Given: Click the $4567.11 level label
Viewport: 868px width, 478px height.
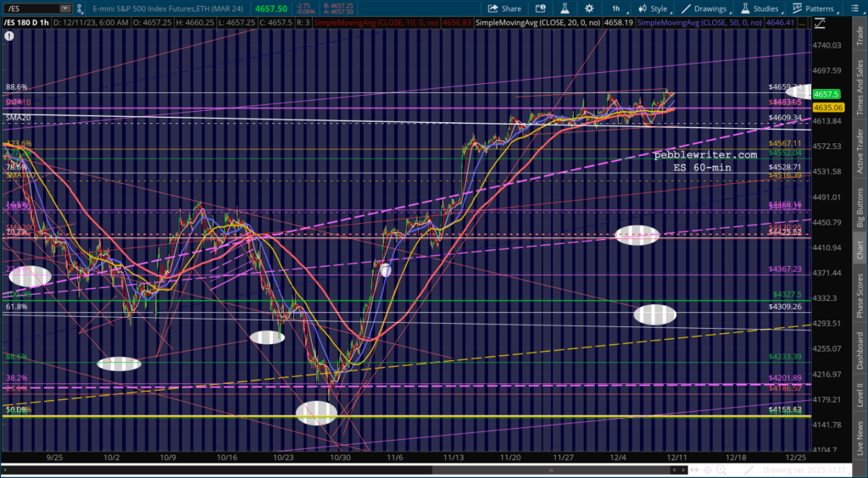Looking at the screenshot, I should point(785,143).
